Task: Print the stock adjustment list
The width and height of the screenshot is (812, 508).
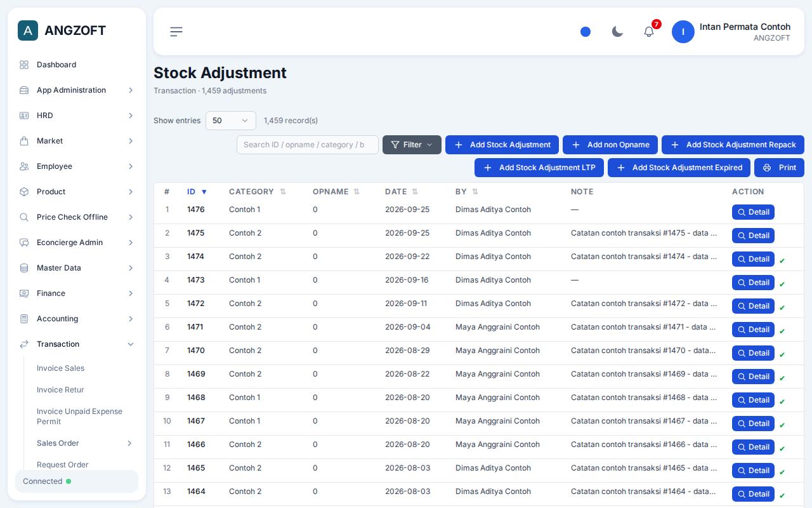Action: pyautogui.click(x=779, y=168)
